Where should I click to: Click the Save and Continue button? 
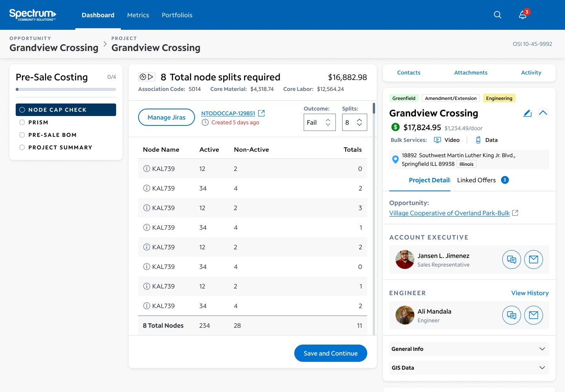(x=330, y=353)
